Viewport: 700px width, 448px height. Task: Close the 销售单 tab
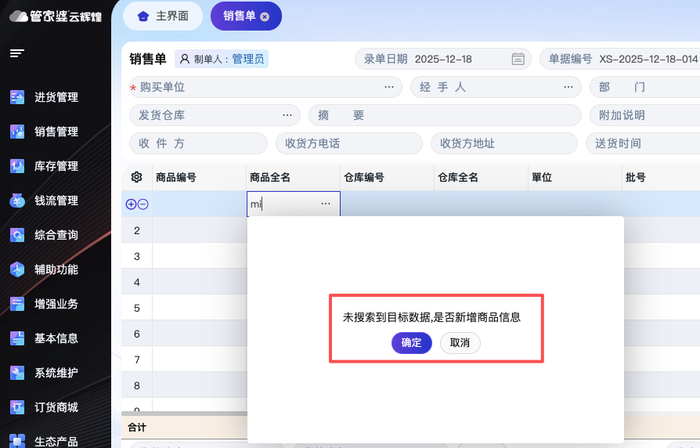pyautogui.click(x=264, y=17)
